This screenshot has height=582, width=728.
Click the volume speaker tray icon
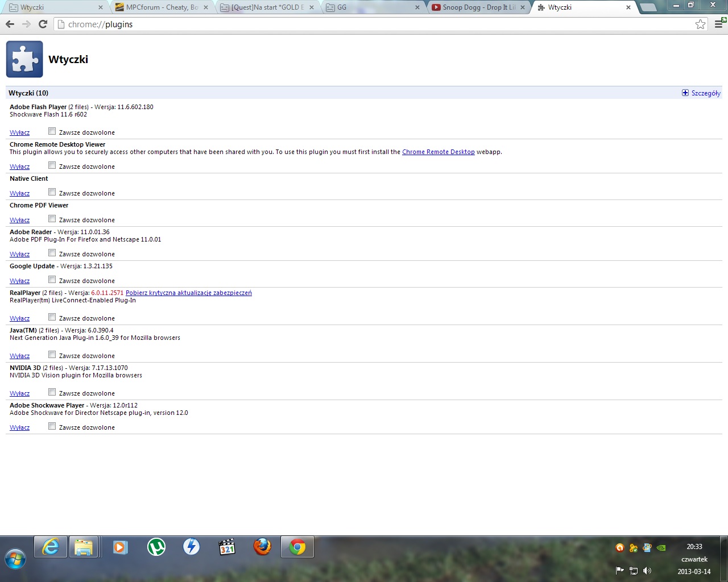[x=647, y=571]
